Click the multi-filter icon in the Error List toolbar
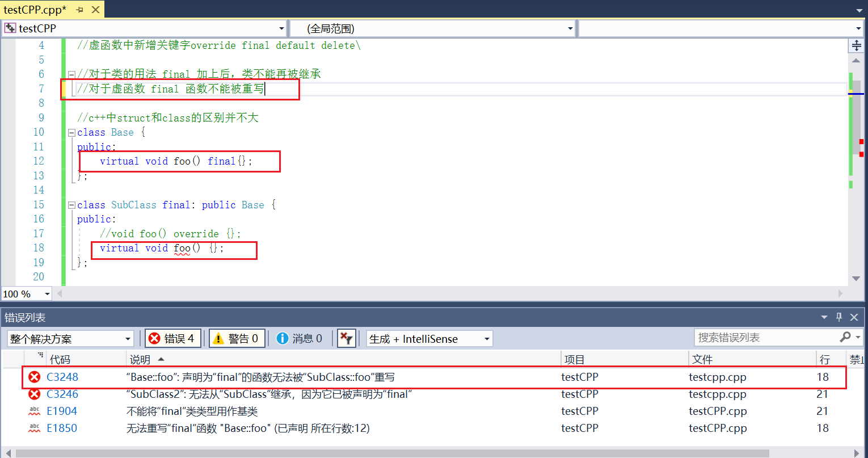Image resolution: width=868 pixels, height=458 pixels. click(x=347, y=338)
